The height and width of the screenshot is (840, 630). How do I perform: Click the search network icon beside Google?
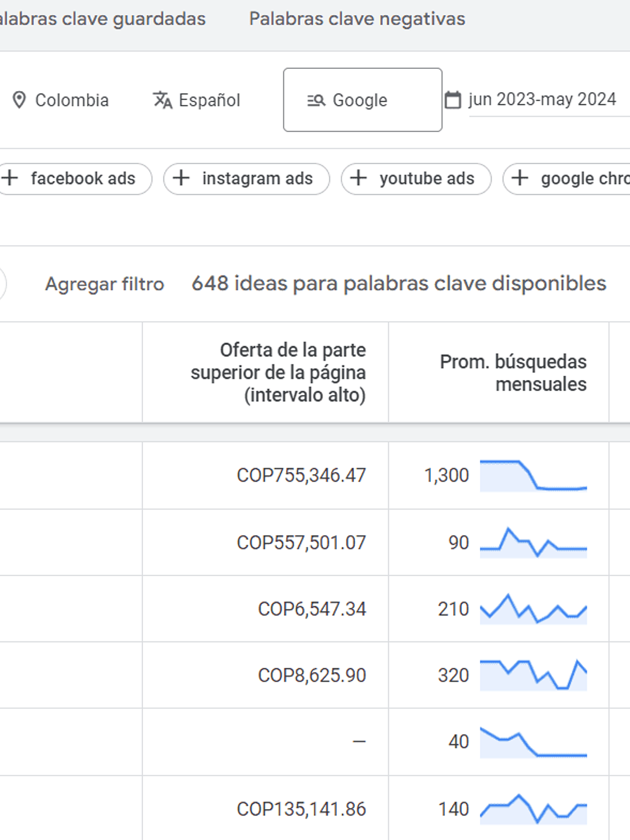point(316,100)
